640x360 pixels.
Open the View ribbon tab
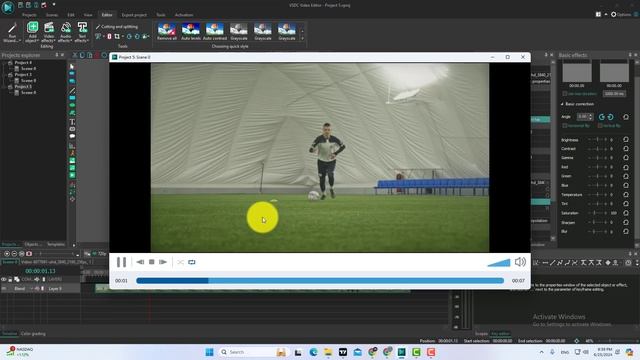[x=88, y=15]
